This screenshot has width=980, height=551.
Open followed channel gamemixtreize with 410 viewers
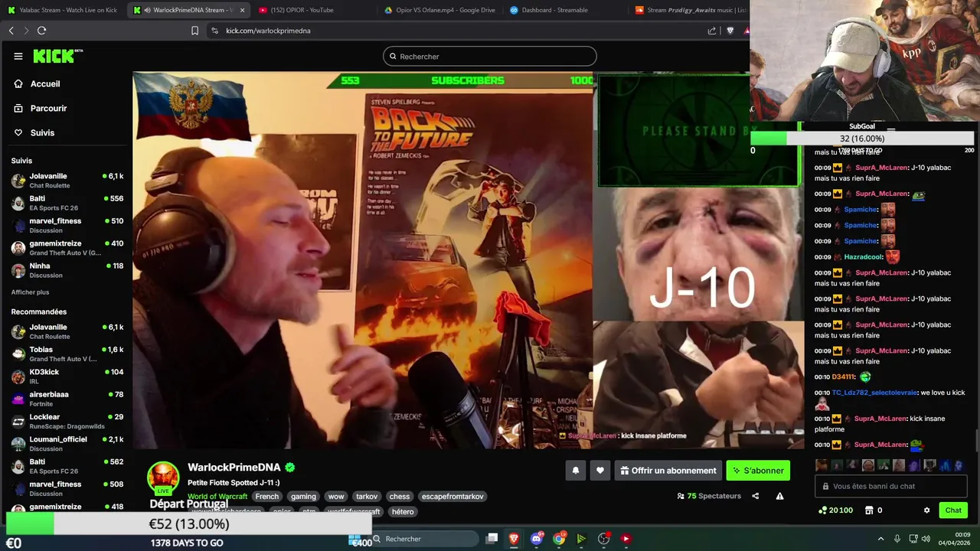coord(67,248)
